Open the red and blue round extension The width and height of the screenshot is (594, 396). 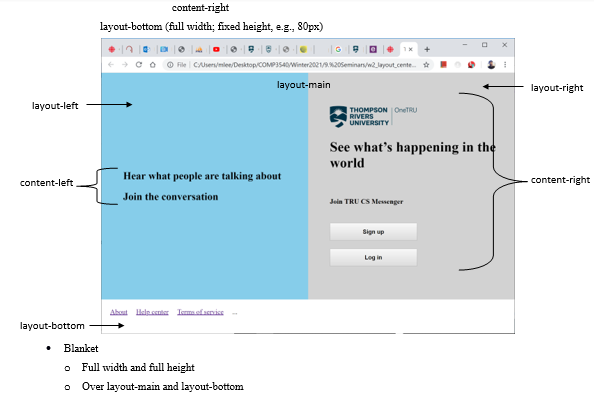(x=471, y=65)
